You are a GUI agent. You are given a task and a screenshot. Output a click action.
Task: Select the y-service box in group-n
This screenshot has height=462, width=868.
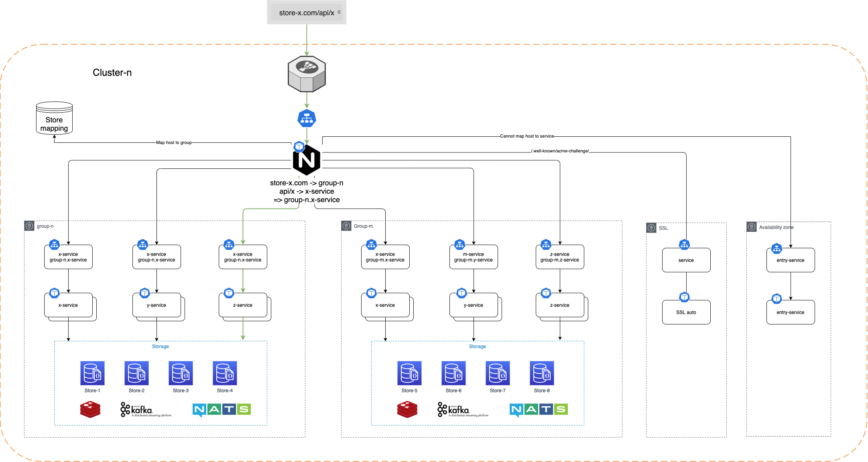click(x=157, y=305)
